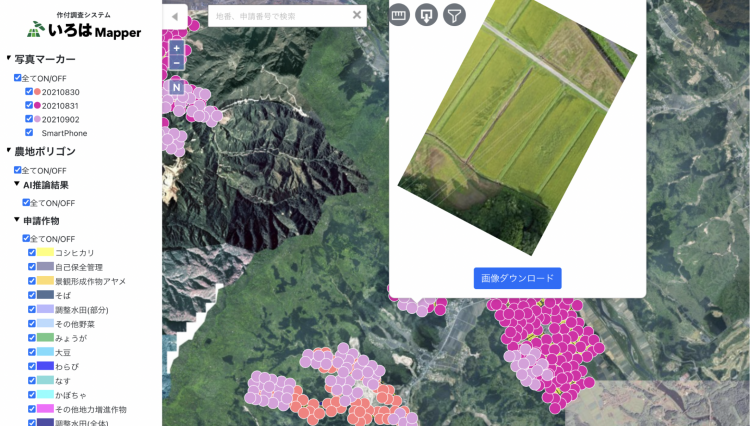
Task: Uncheck the みょうが checkbox
Action: pos(32,338)
